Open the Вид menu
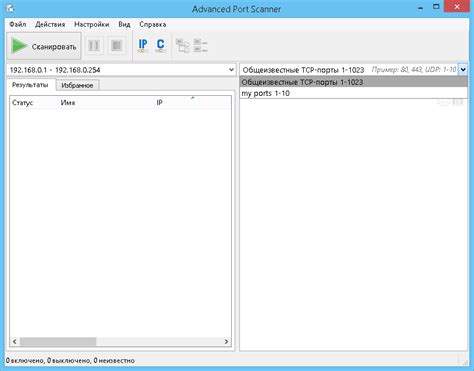This screenshot has width=474, height=371. point(124,24)
